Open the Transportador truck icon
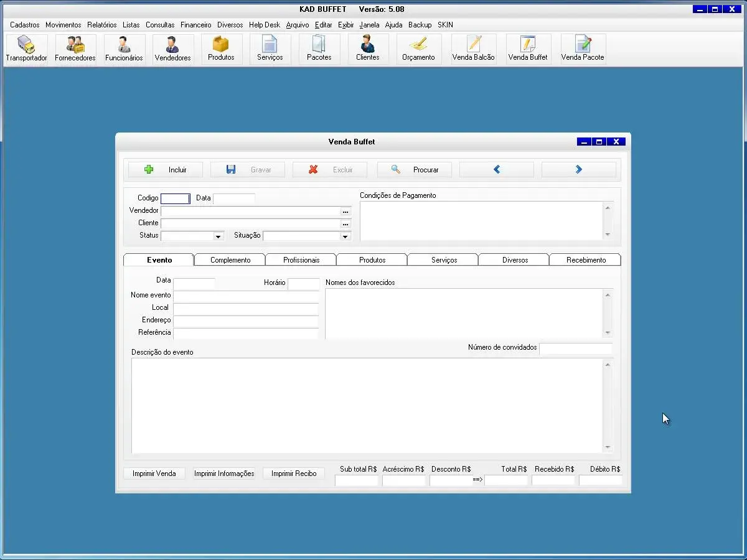 click(x=26, y=49)
